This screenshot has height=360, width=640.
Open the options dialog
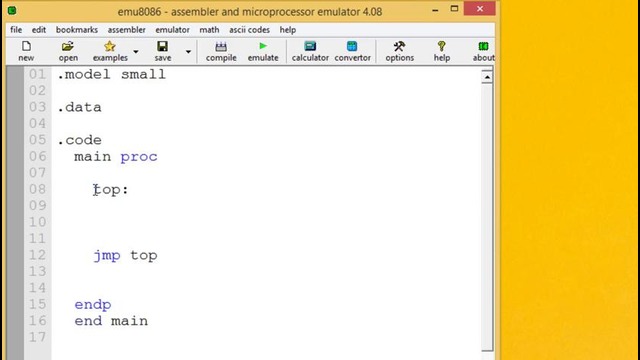(x=400, y=51)
